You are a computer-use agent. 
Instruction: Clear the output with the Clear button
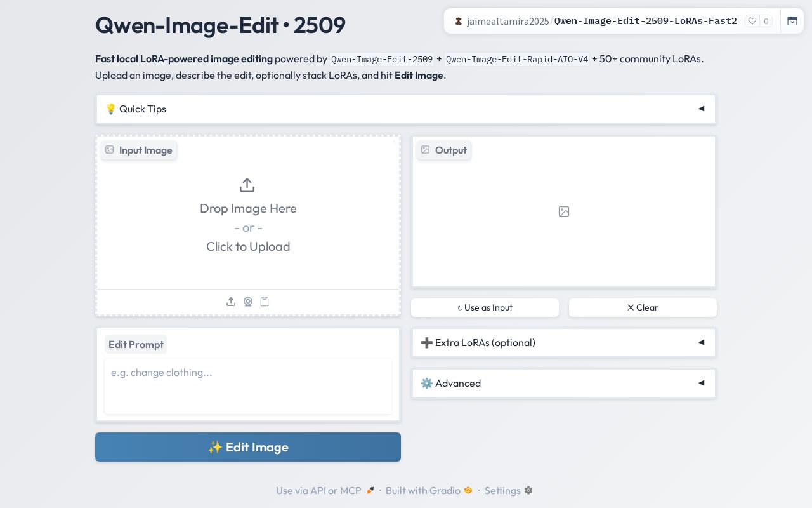tap(643, 307)
